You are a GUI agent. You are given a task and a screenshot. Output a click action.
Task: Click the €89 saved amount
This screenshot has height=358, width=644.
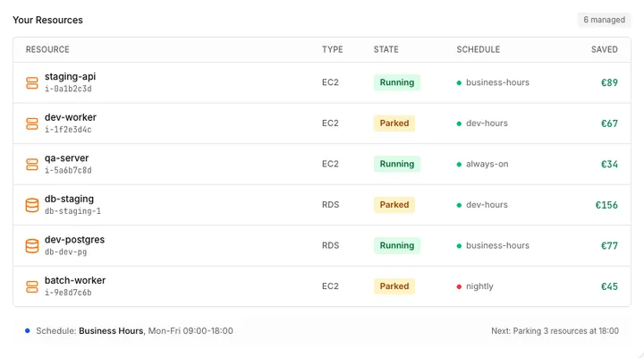click(609, 82)
